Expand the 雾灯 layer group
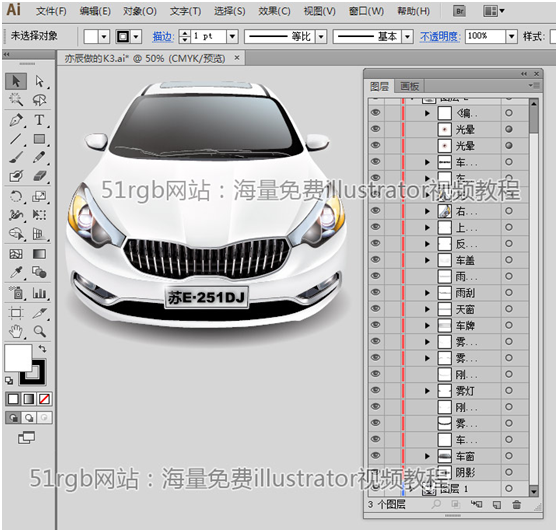This screenshot has height=532, width=558. [x=427, y=391]
